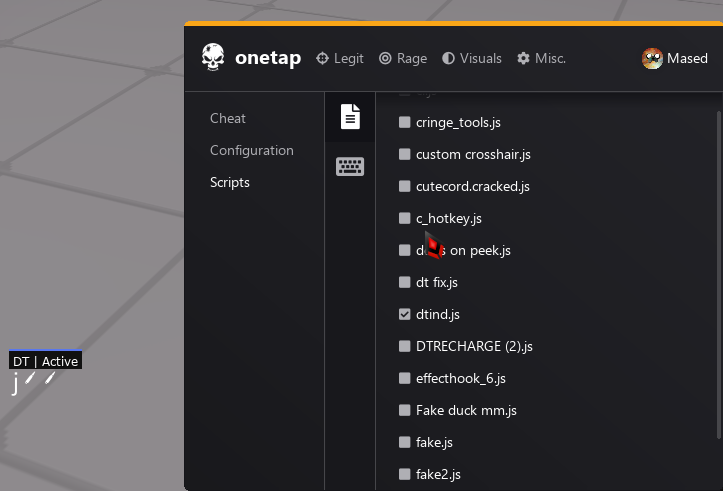Tick the Fake duck mm.js checkbox
723x491 pixels.
[x=405, y=410]
